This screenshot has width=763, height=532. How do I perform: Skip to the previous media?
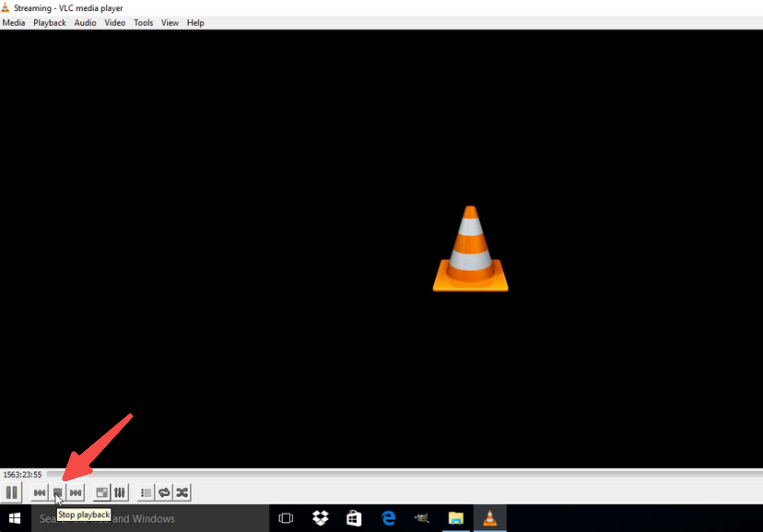(x=39, y=492)
